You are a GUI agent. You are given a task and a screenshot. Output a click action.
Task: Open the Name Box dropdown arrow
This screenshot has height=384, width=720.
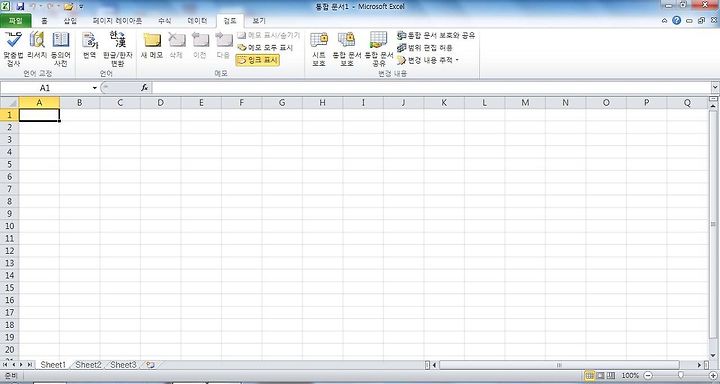(x=95, y=88)
